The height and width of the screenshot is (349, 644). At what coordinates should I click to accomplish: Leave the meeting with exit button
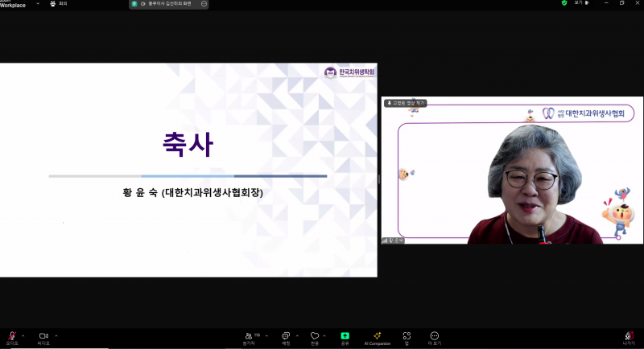(629, 336)
